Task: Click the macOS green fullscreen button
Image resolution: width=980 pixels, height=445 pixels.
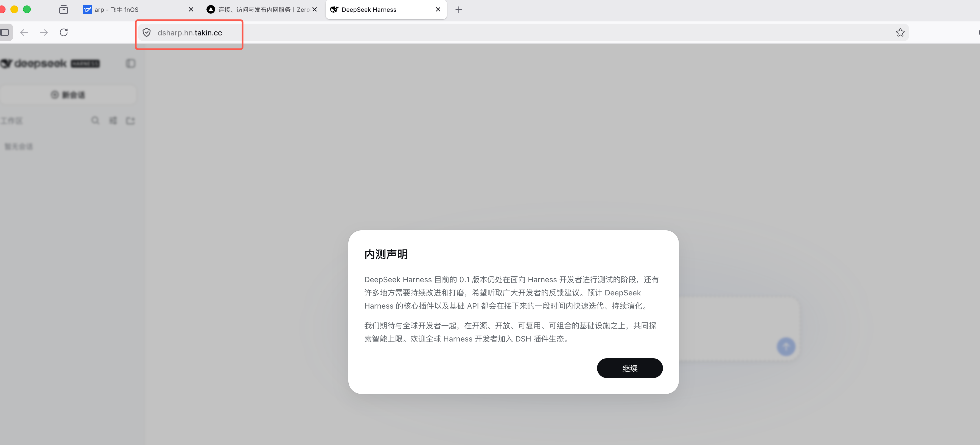Action: (27, 10)
